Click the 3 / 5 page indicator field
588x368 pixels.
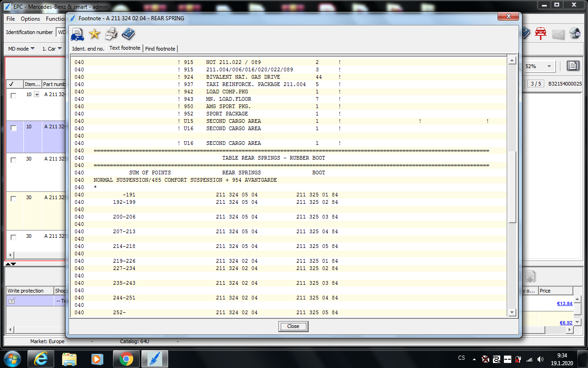tap(535, 84)
